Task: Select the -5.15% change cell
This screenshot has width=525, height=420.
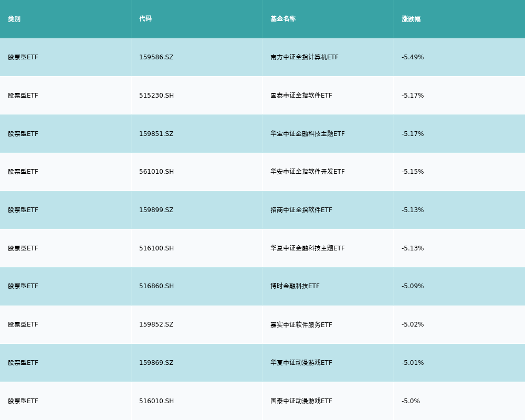Action: pyautogui.click(x=412, y=172)
